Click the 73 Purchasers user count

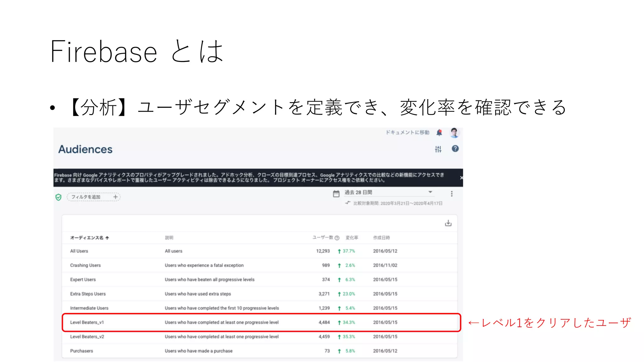click(x=327, y=351)
